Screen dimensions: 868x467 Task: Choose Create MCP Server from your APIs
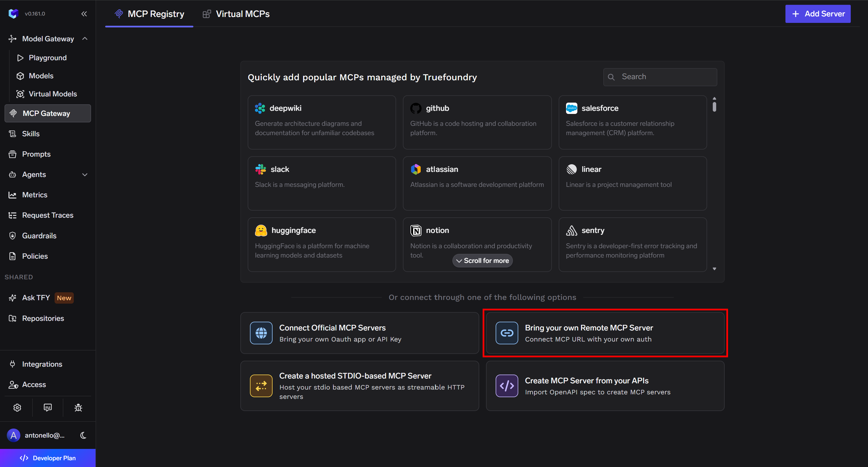pos(605,386)
